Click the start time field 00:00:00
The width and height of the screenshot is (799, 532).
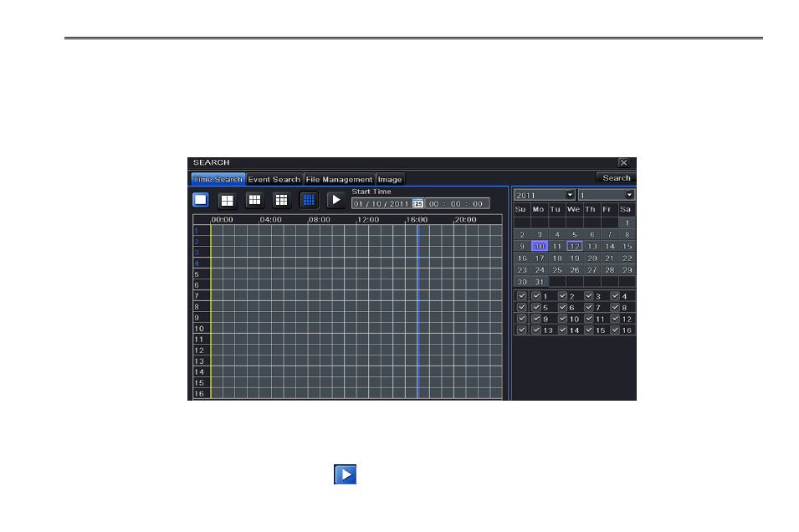point(457,204)
